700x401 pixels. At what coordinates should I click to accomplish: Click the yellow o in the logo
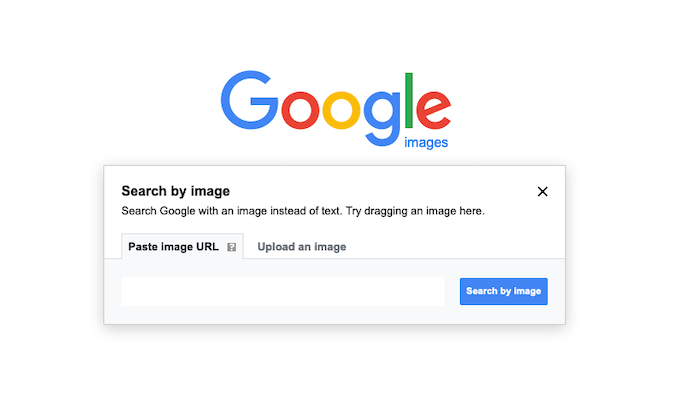pos(342,109)
